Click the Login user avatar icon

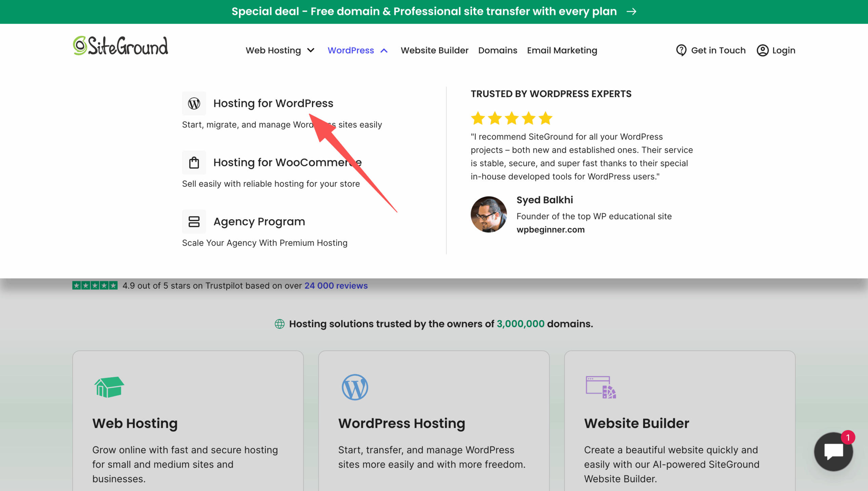762,50
